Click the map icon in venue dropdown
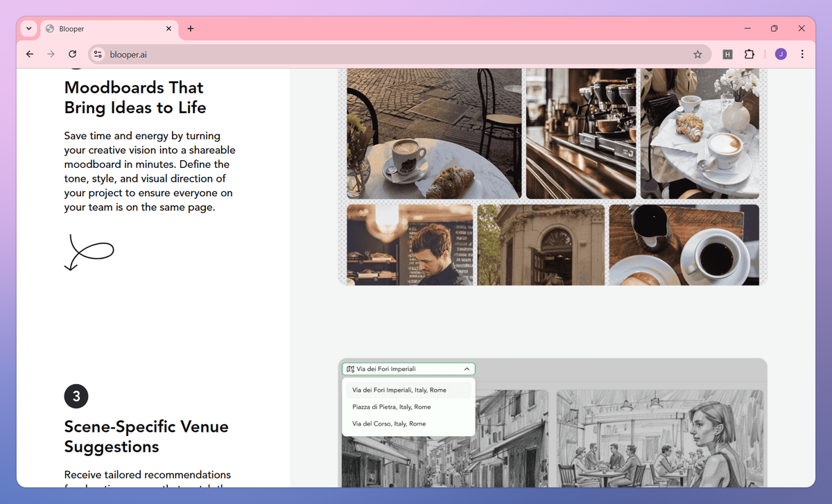This screenshot has height=504, width=832. (x=350, y=369)
